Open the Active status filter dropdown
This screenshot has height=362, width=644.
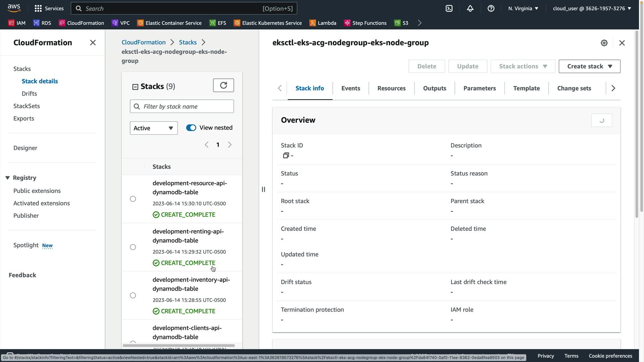coord(154,128)
